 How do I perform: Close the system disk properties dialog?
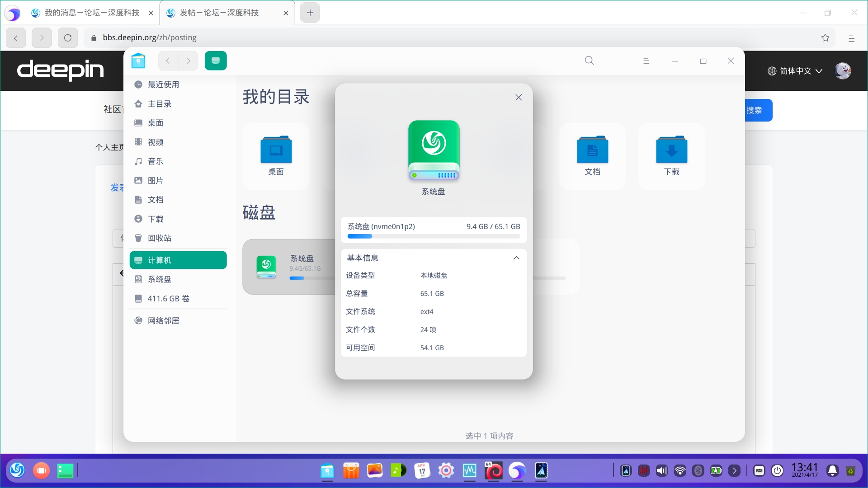coord(519,98)
